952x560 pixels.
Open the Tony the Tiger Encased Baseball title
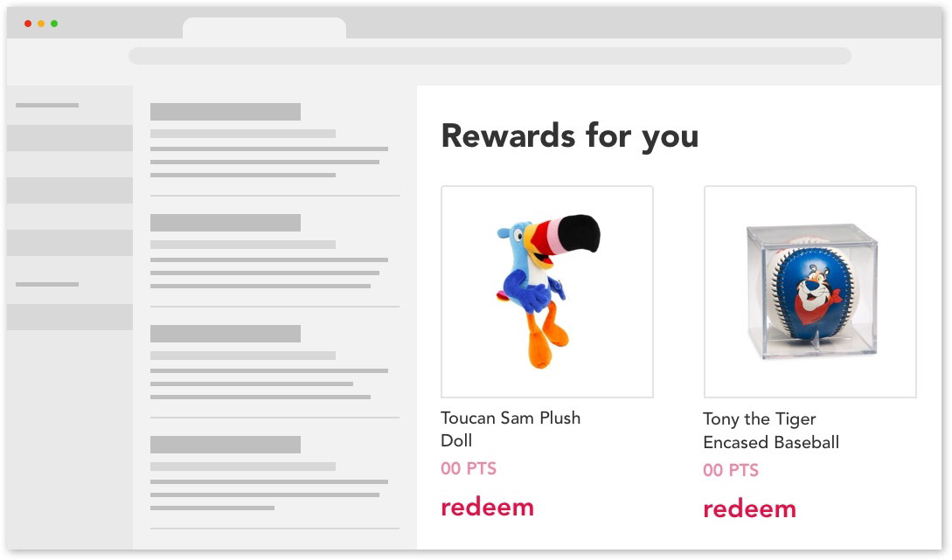771,431
